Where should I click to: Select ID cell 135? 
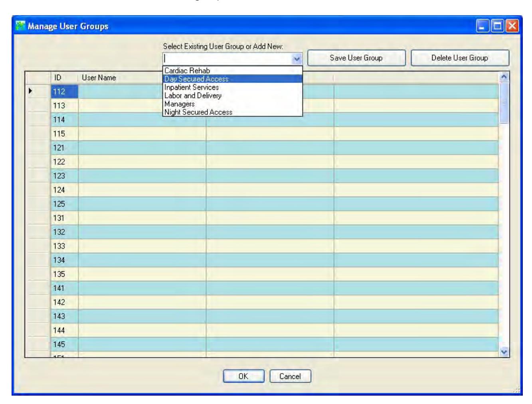coord(65,274)
